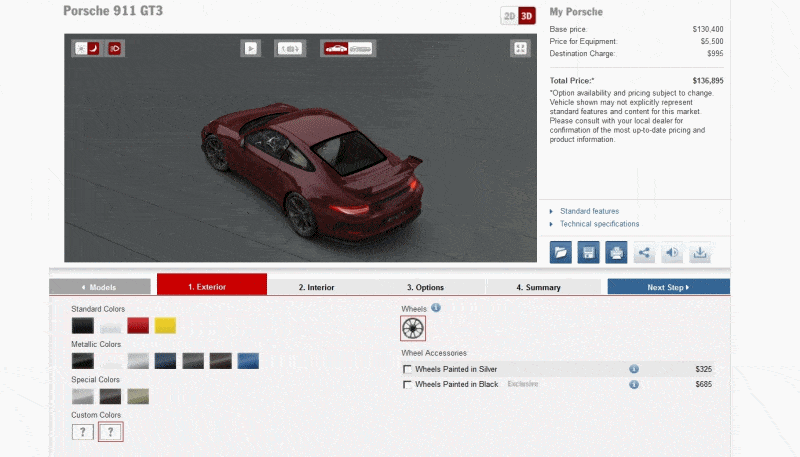Open a saved configuration folder icon
This screenshot has height=457, width=800.
coord(561,252)
